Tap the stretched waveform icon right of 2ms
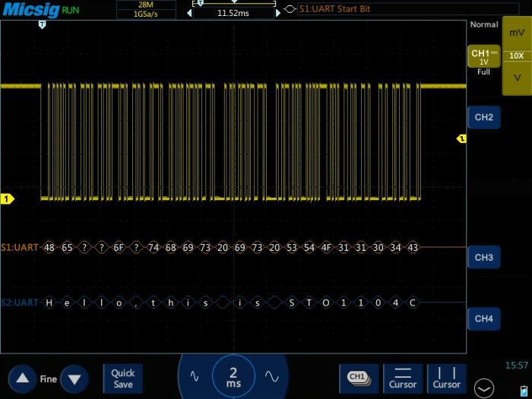 coord(271,376)
